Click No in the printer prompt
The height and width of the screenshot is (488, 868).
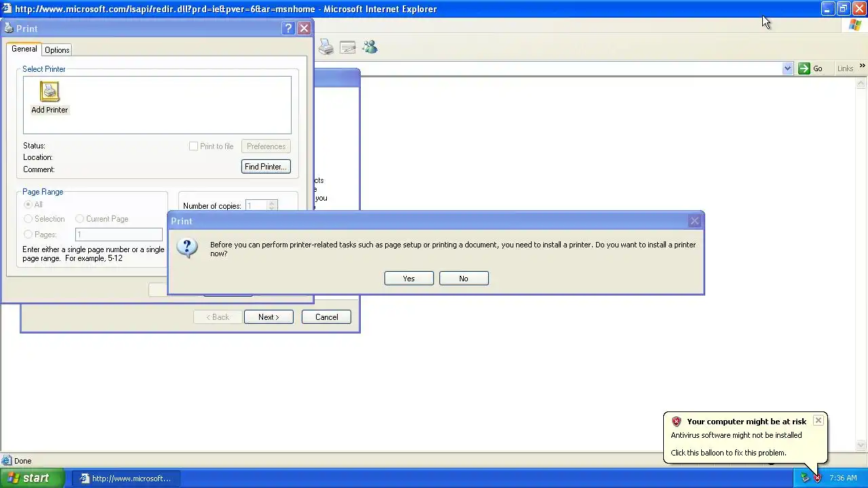[x=464, y=279]
